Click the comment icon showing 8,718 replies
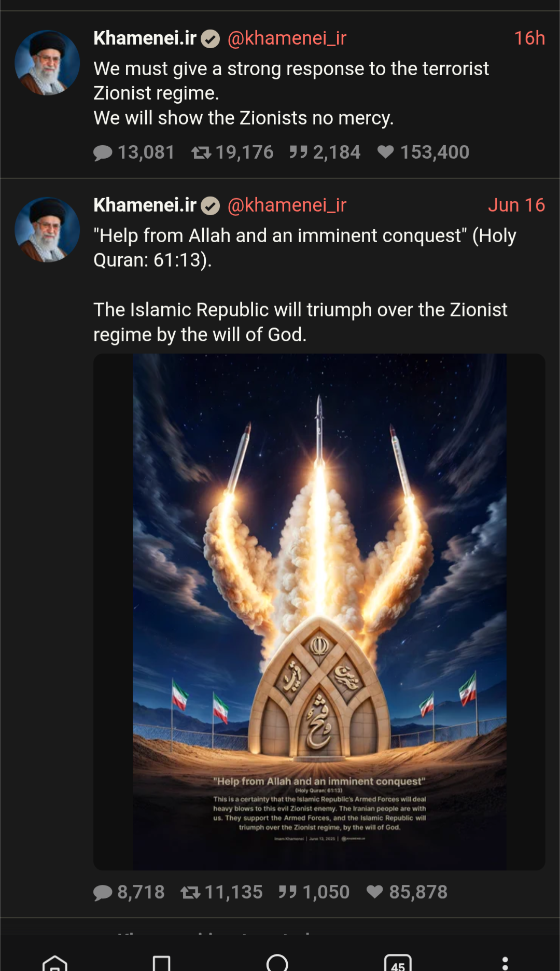Screen dimensions: 560x971 [103, 892]
